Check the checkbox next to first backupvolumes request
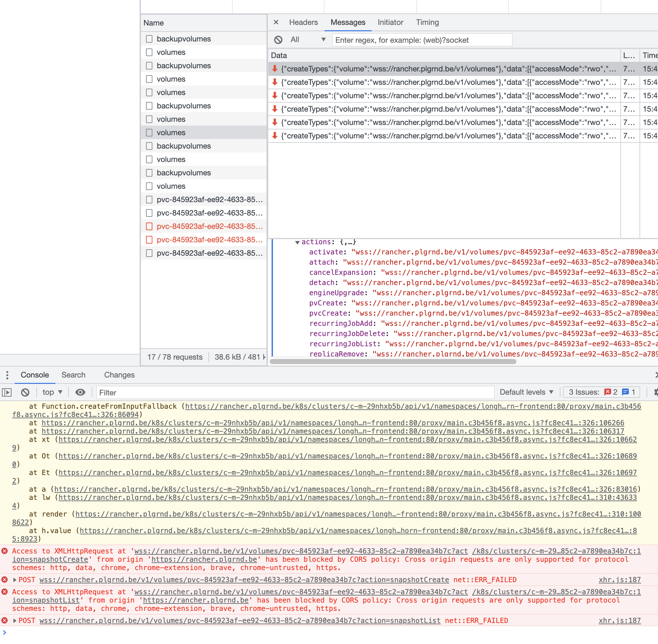This screenshot has height=644, width=658. [x=149, y=39]
